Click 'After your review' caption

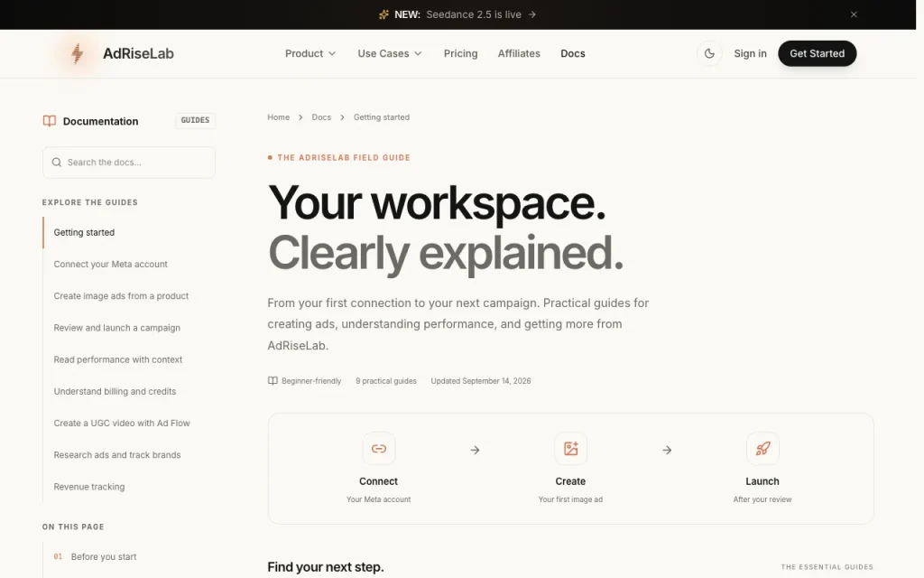(x=762, y=499)
